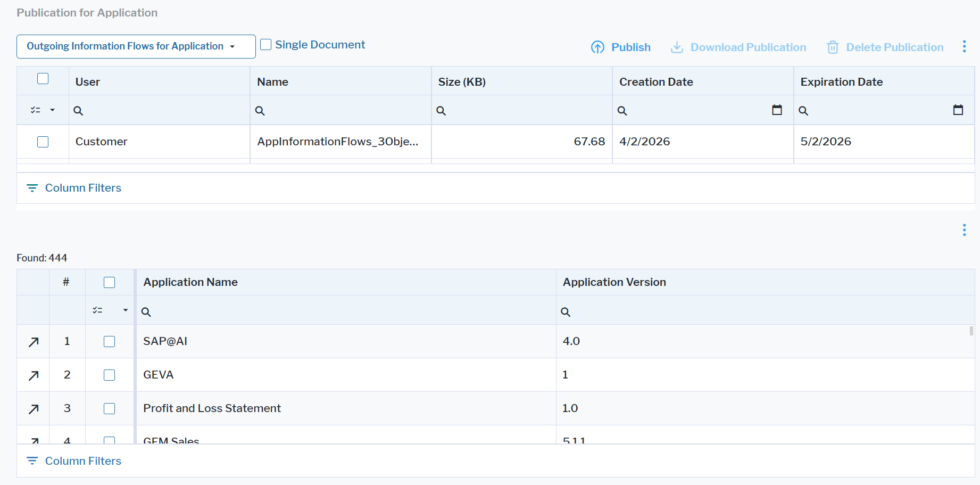Image resolution: width=980 pixels, height=485 pixels.
Task: Click the search magnifier in the Name filter
Action: (260, 110)
